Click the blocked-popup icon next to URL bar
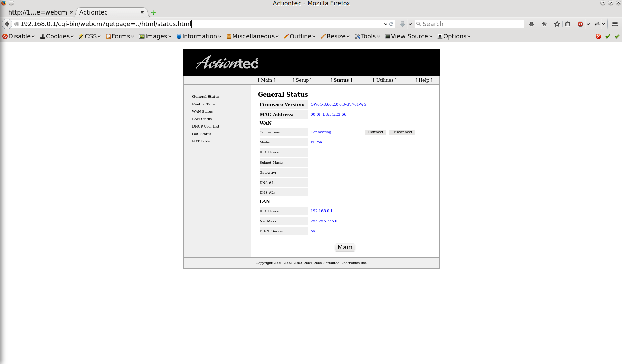622x364 pixels. (x=403, y=24)
